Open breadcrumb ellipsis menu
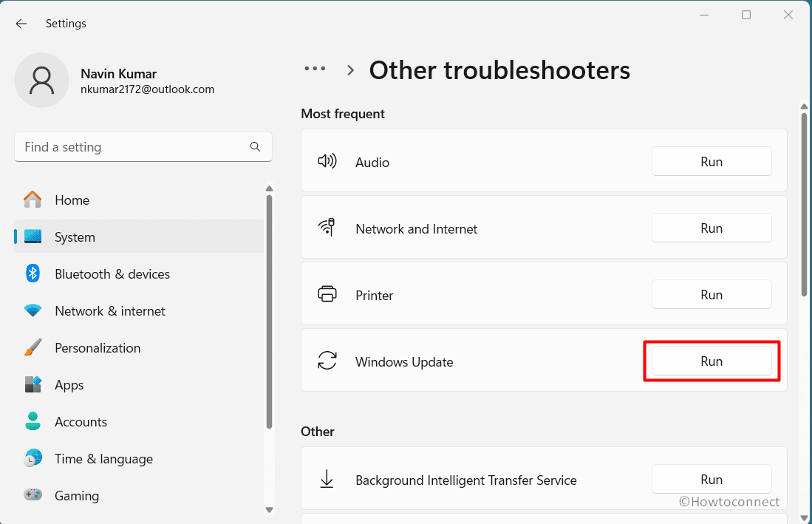 click(315, 68)
